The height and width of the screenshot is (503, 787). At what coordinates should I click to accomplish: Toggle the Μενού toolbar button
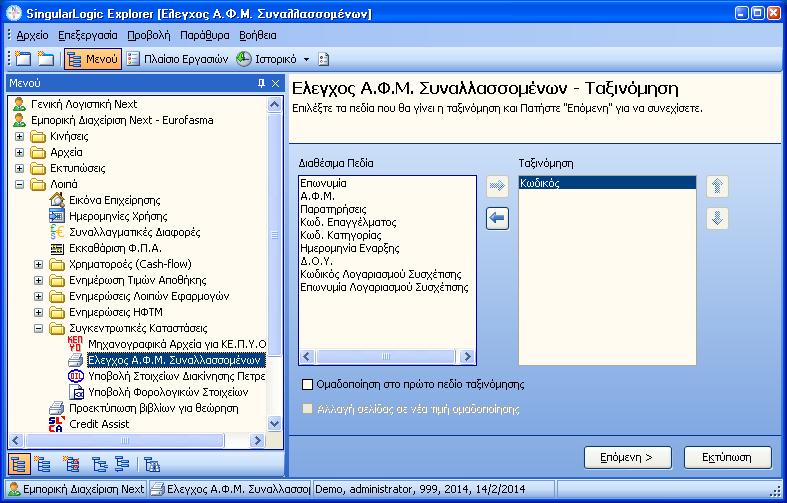click(x=93, y=59)
